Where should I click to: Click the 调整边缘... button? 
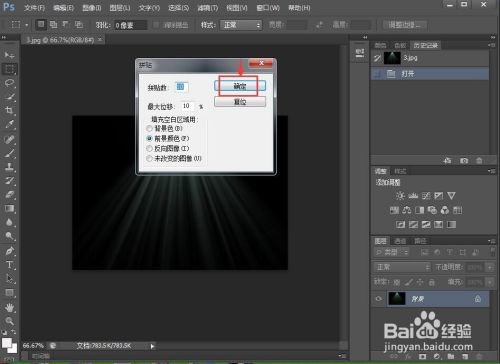[x=405, y=25]
